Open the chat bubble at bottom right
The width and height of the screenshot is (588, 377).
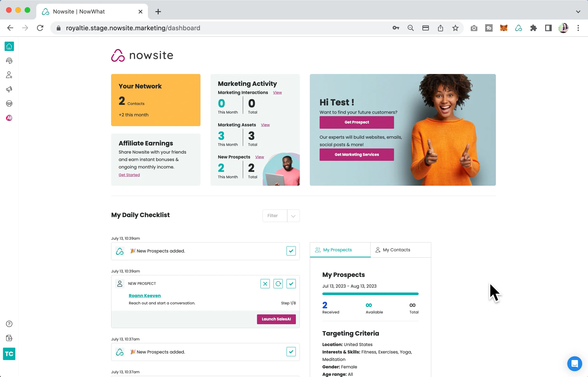575,364
